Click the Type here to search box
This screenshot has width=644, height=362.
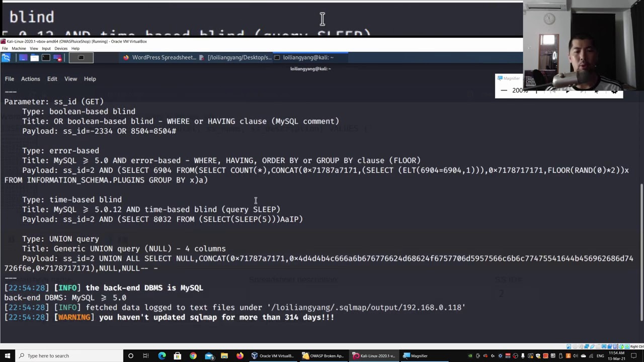pos(69,356)
